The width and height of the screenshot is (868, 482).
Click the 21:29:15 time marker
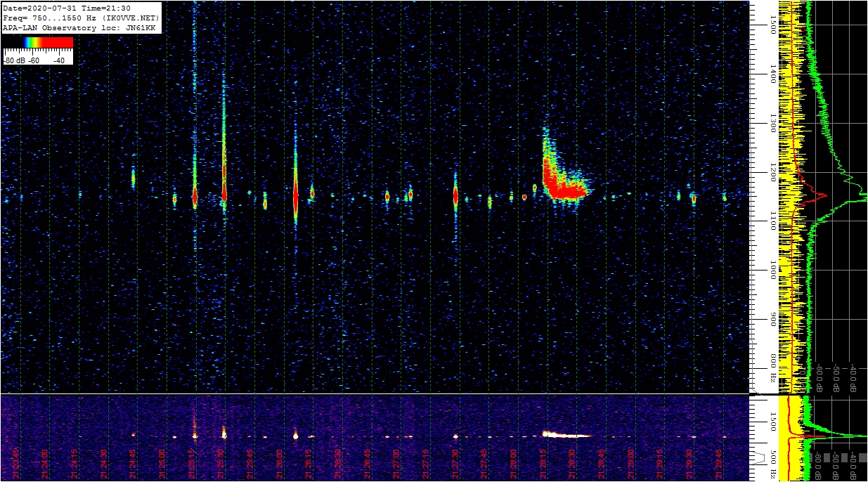(x=661, y=464)
